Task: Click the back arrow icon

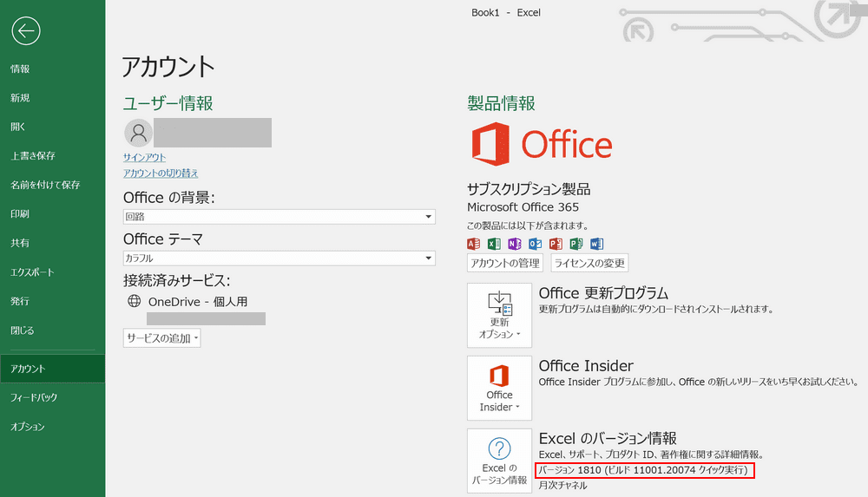Action: (x=25, y=30)
